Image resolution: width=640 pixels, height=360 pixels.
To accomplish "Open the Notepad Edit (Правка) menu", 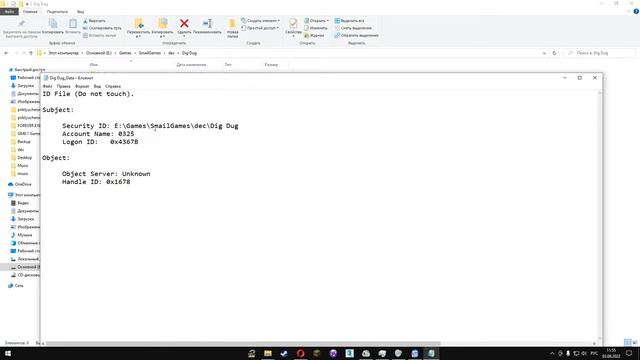I will tap(63, 86).
